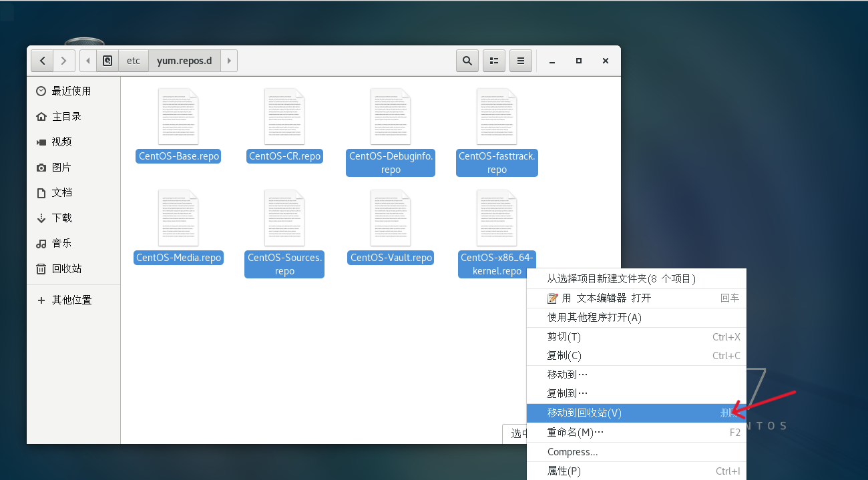Viewport: 868px width, 480px height.
Task: Choose 移动到… in context menu
Action: pyautogui.click(x=636, y=375)
